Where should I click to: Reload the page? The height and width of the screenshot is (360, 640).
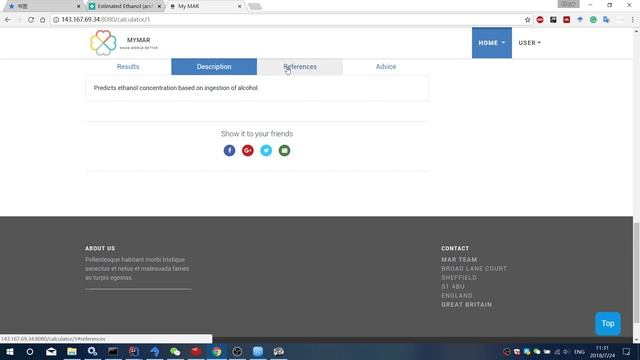31,20
